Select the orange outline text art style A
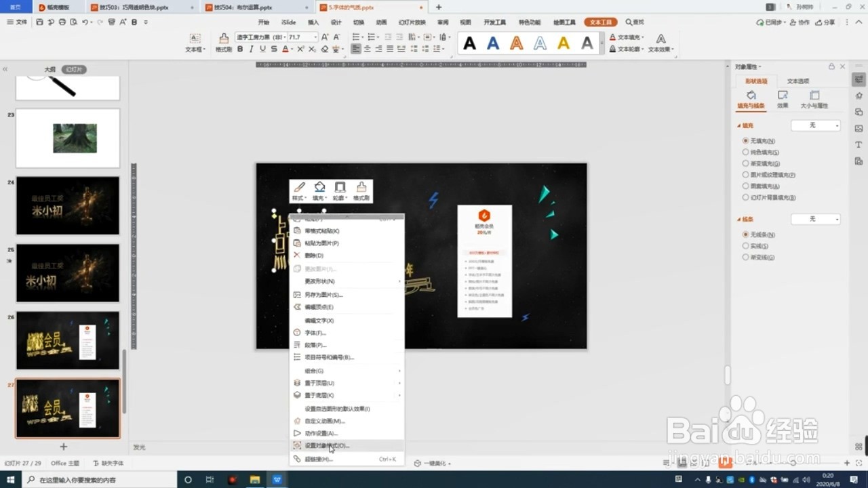 [x=517, y=43]
